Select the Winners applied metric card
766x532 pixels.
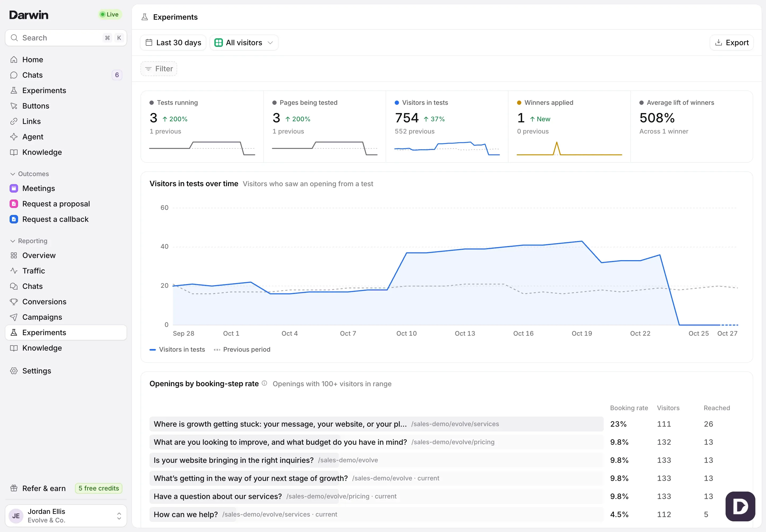pyautogui.click(x=569, y=127)
